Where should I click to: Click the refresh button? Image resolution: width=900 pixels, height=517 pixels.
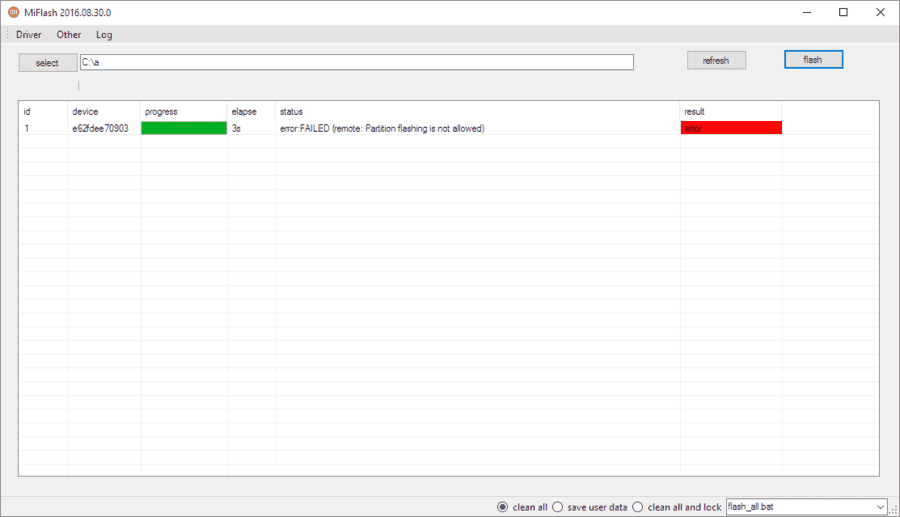click(716, 60)
